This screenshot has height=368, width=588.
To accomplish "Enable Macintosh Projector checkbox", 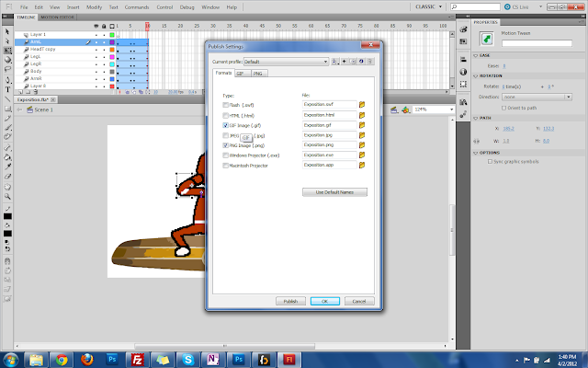I will pyautogui.click(x=225, y=166).
